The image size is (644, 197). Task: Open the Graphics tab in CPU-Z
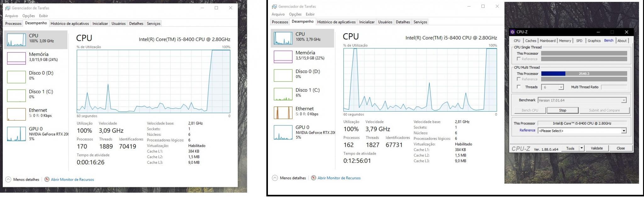tap(594, 41)
